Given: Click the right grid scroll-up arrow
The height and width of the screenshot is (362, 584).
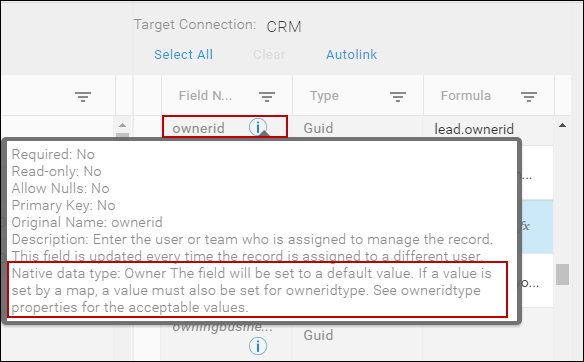Looking at the screenshot, I should (562, 126).
